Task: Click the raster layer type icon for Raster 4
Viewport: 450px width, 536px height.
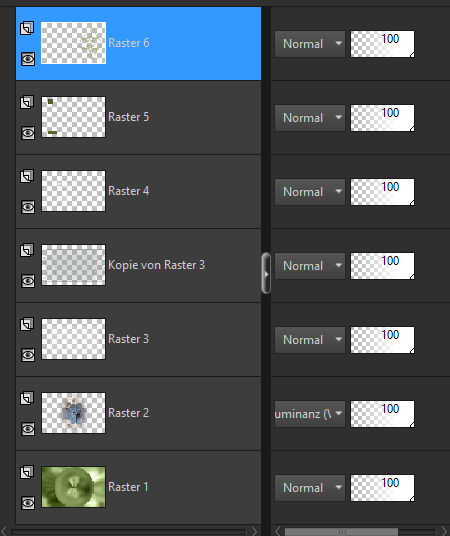Action: (27, 176)
